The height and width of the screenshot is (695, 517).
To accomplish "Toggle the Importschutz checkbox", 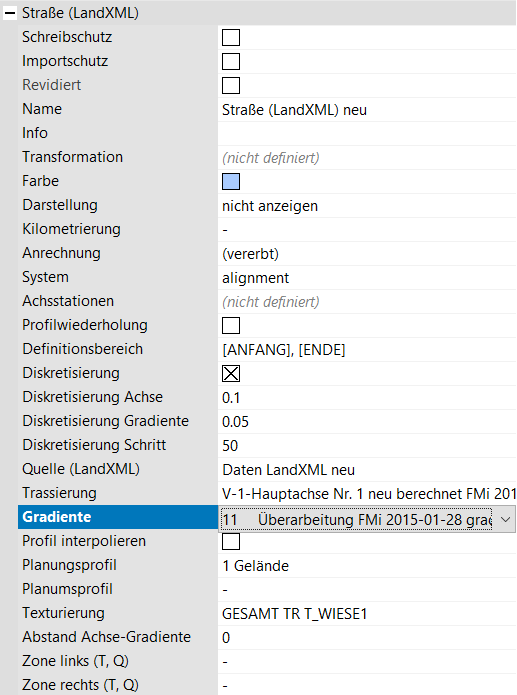I will 231,62.
